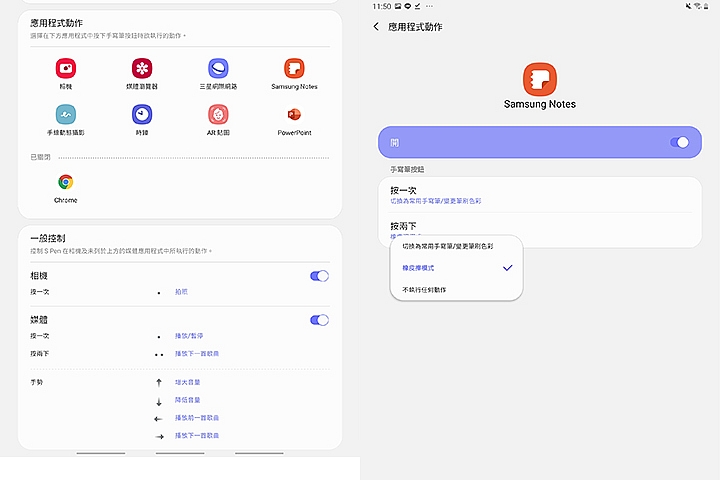Click the left gesture previous song action

(197, 418)
